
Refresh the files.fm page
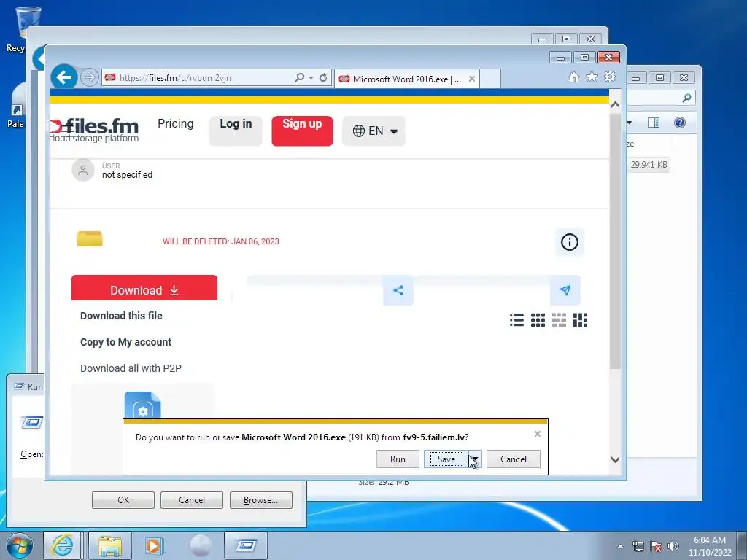click(x=323, y=77)
